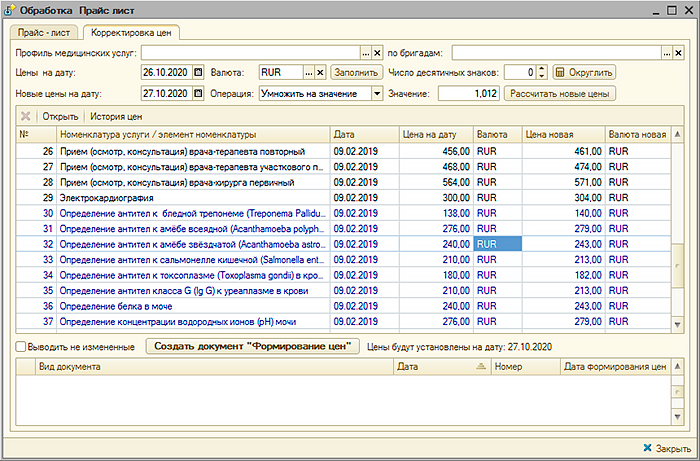The image size is (700, 461).
Task: Enable 'Выводить не измененные' checkbox
Action: click(22, 347)
